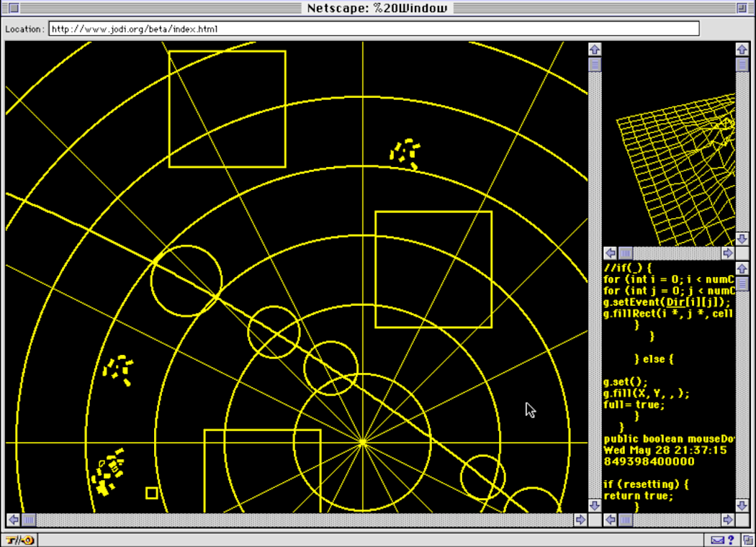Click the largest small circle on thick diagonal line

click(x=186, y=281)
